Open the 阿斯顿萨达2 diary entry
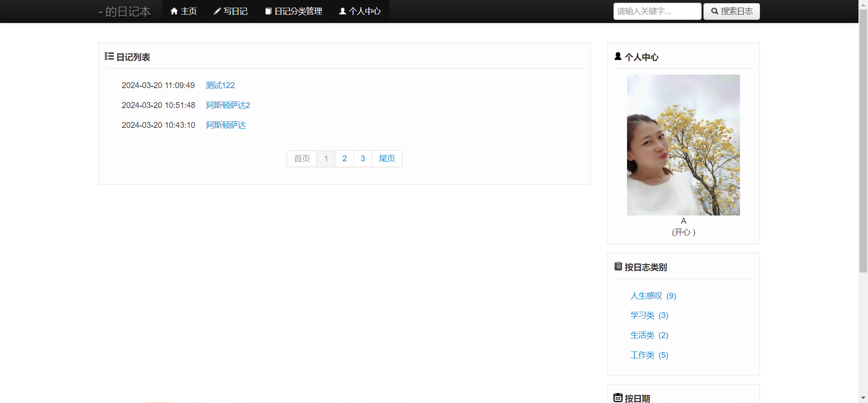This screenshot has height=403, width=868. coord(228,105)
